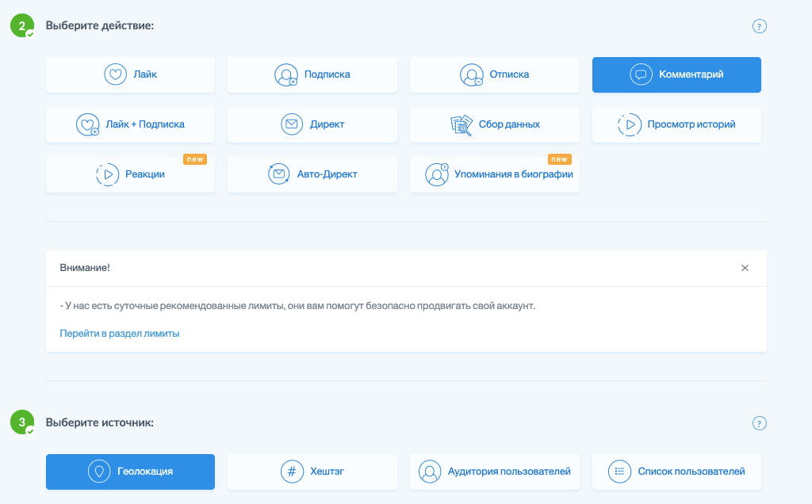Viewport: 812px width, 504px height.
Task: Click the envelope icon on Директ
Action: [292, 124]
